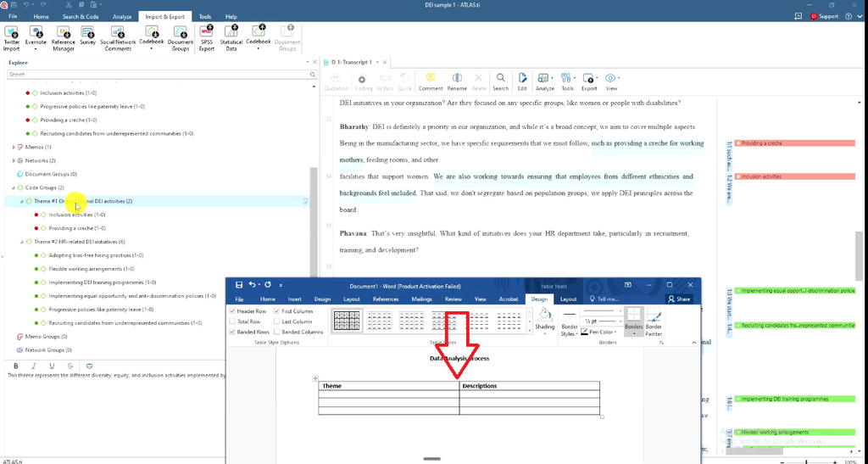Open the View options icon
Screen dimensions: 868x464
pos(611,81)
